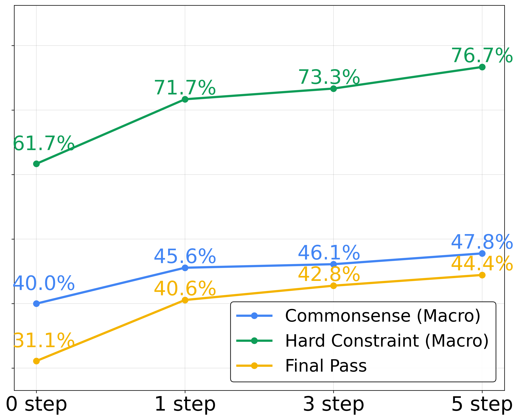The height and width of the screenshot is (420, 519).
Task: Select the blue data point at 3 step
Action: [x=333, y=264]
